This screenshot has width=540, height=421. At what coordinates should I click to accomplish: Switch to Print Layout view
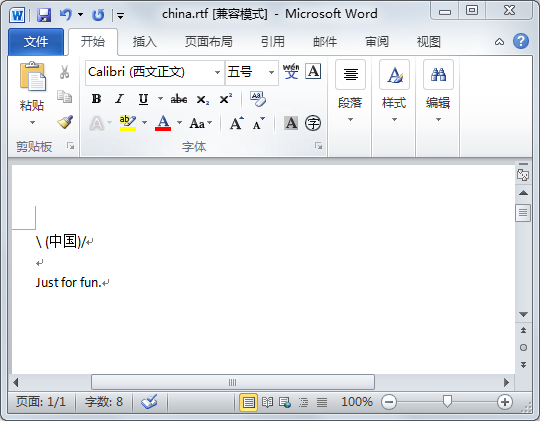(249, 402)
